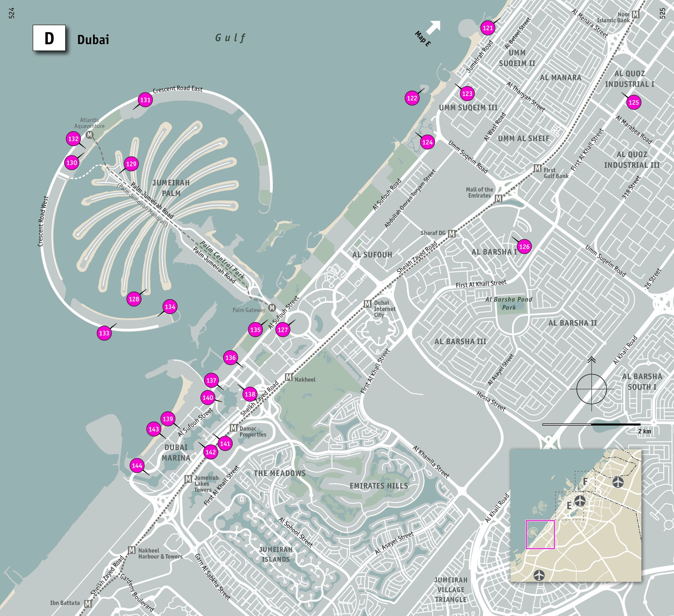The width and height of the screenshot is (674, 616).
Task: Click marker 128 on Jumeirah Palm
Action: [x=134, y=299]
